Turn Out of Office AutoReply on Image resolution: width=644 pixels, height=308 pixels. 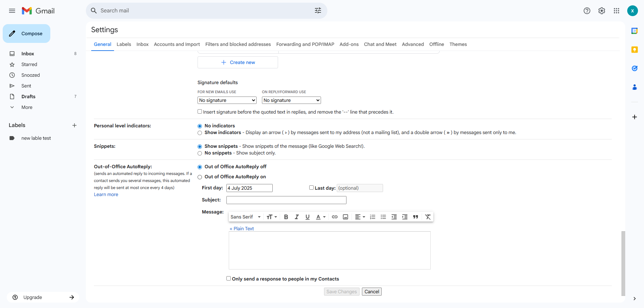(200, 177)
